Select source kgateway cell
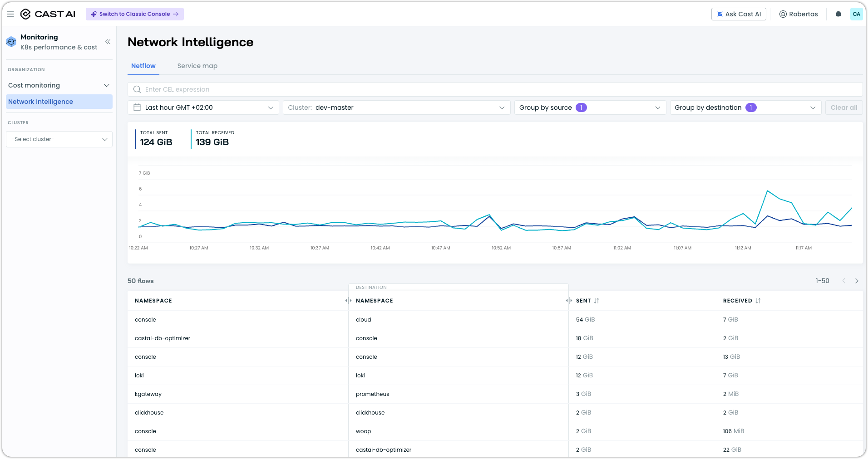Viewport: 868px width, 459px height. click(148, 394)
